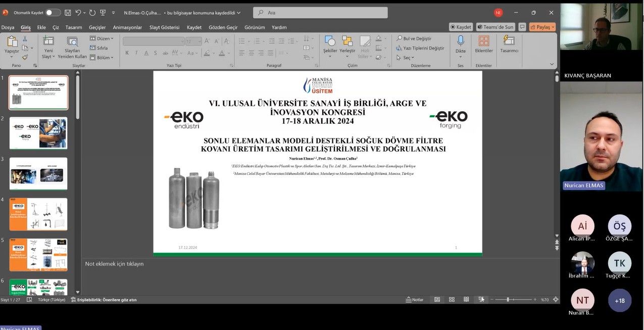Screen dimensions: 644x330
Task: Launch the Tasarımcı designer tool
Action: 509,44
